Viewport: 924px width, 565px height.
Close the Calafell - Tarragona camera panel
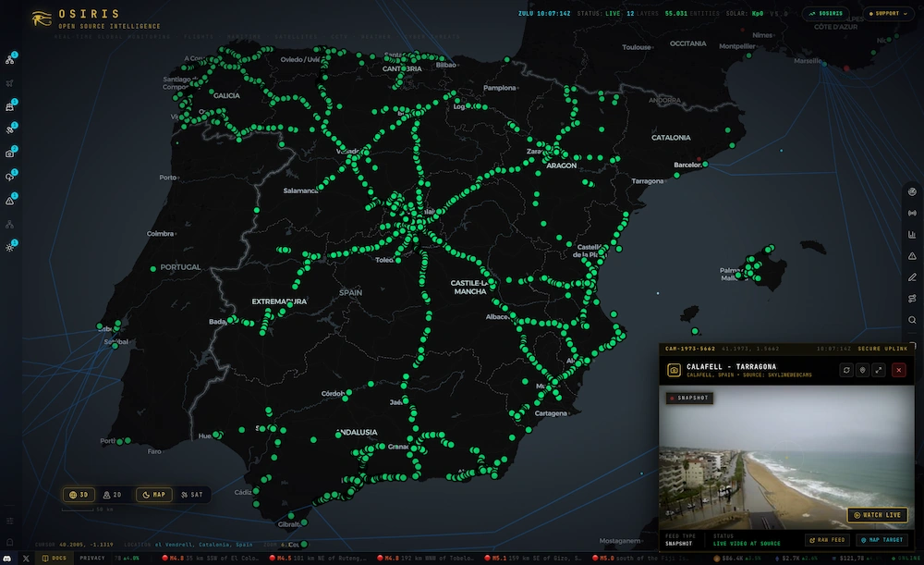tap(899, 370)
